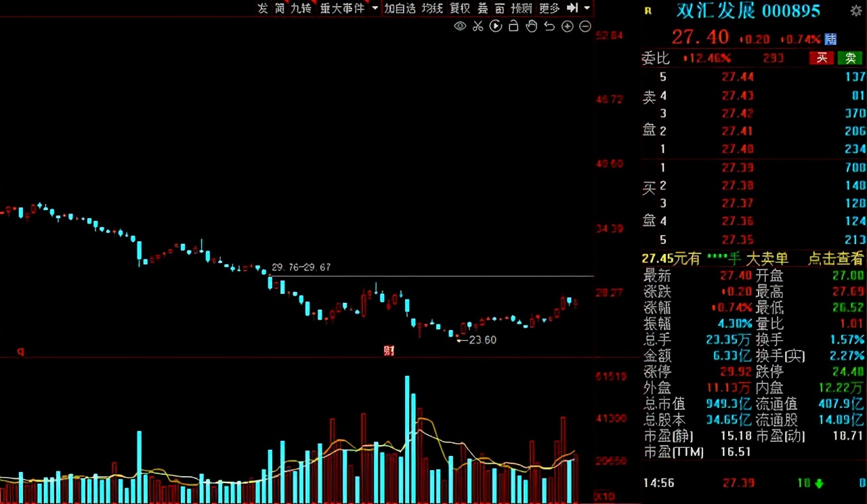Screen dimensions: 867x504
Task: Select the hand pan tool icon
Action: pyautogui.click(x=532, y=26)
